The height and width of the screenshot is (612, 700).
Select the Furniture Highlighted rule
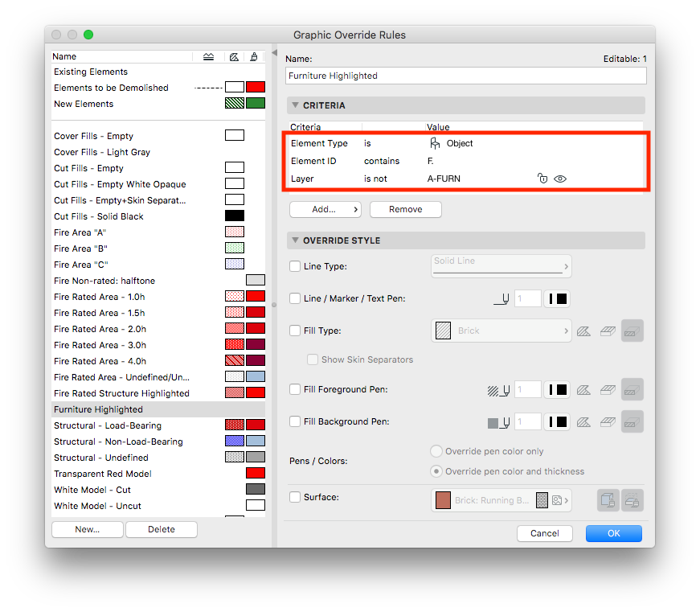coord(158,409)
